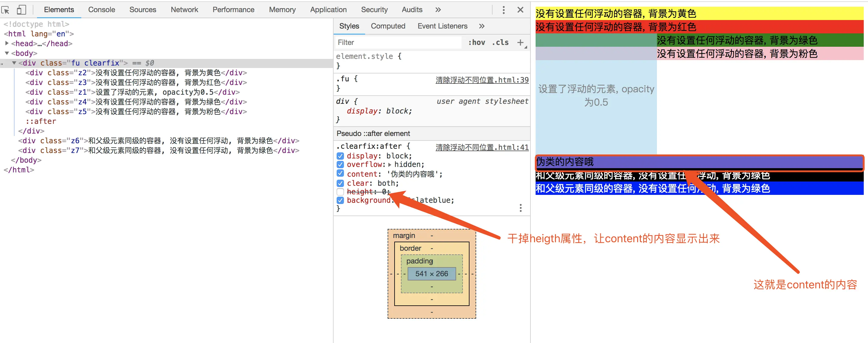
Task: Open the Network tab
Action: 184,10
